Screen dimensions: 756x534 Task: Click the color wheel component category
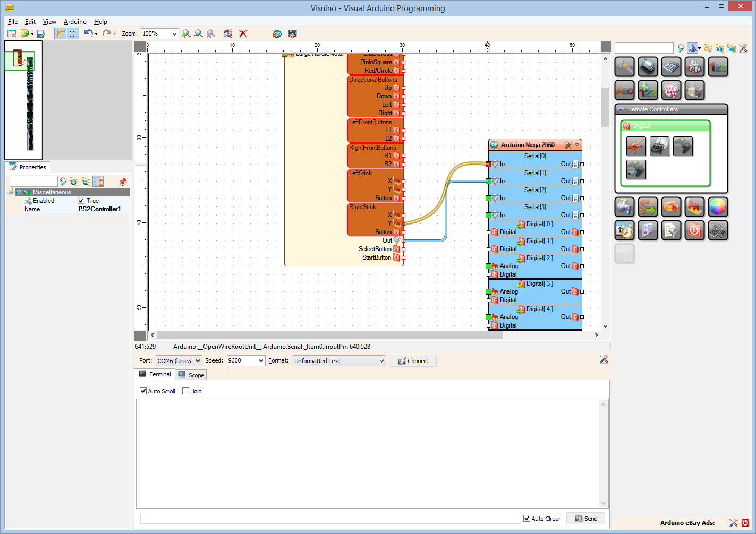coord(718,207)
